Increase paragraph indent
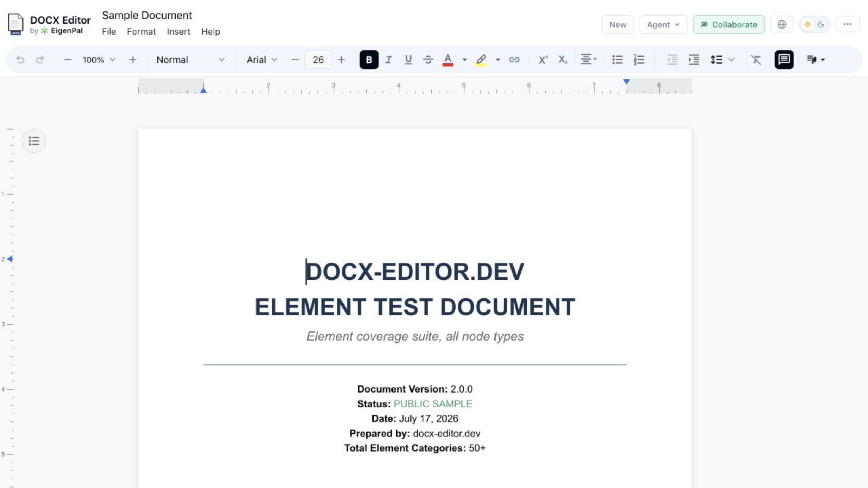 (694, 60)
